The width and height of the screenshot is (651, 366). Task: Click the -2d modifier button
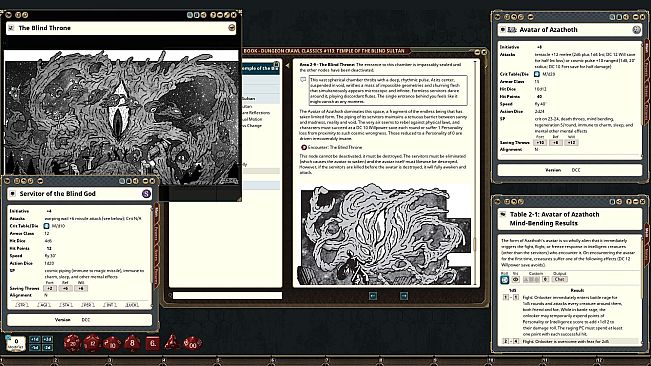click(x=47, y=347)
